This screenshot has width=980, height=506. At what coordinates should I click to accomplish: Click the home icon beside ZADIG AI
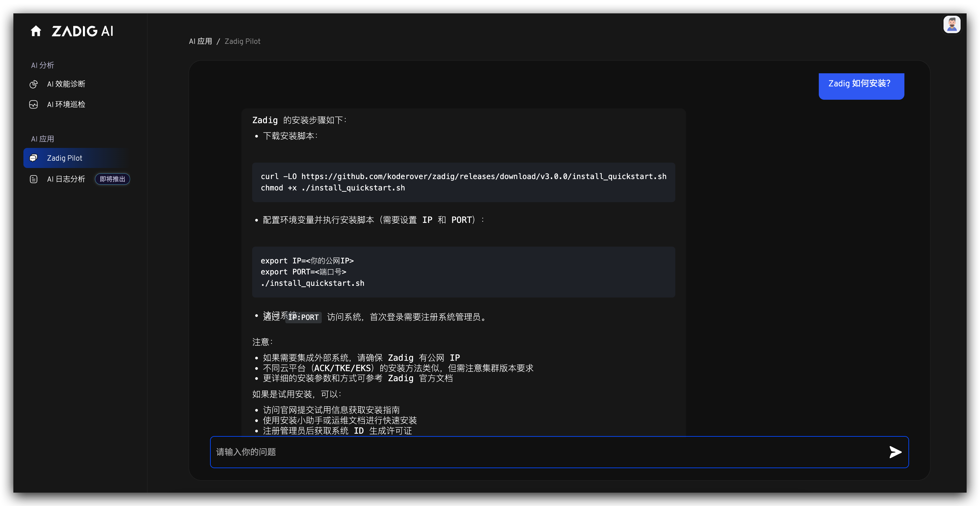click(36, 31)
